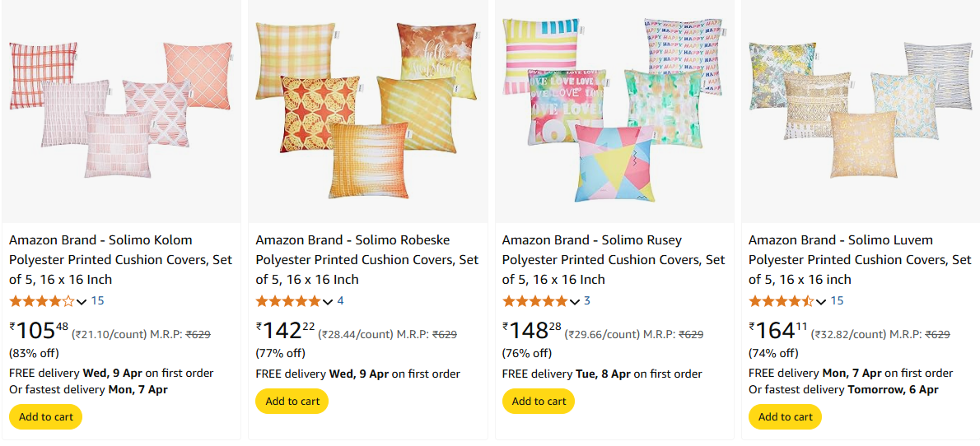Open the Solimo Kolom product title link

[x=120, y=260]
